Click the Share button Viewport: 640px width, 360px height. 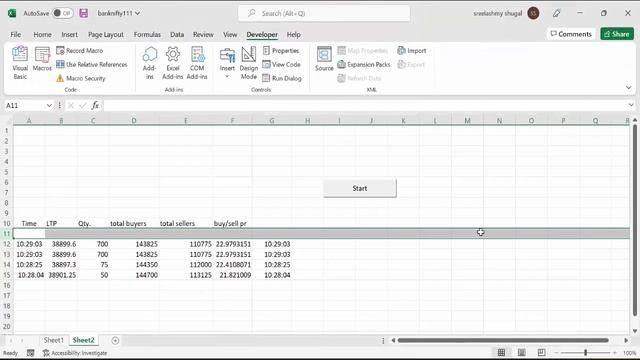point(617,34)
